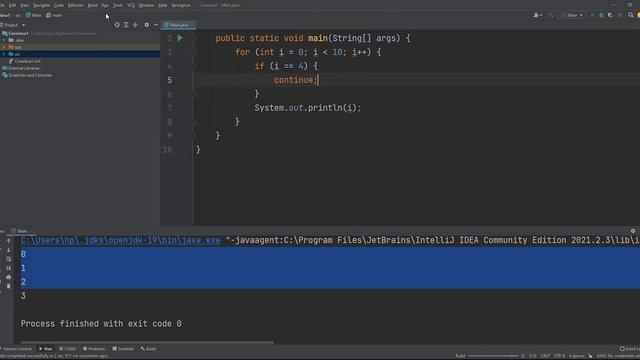Viewport: 640px width, 360px height.
Task: Open the Terminal tool window button
Action: click(x=123, y=349)
